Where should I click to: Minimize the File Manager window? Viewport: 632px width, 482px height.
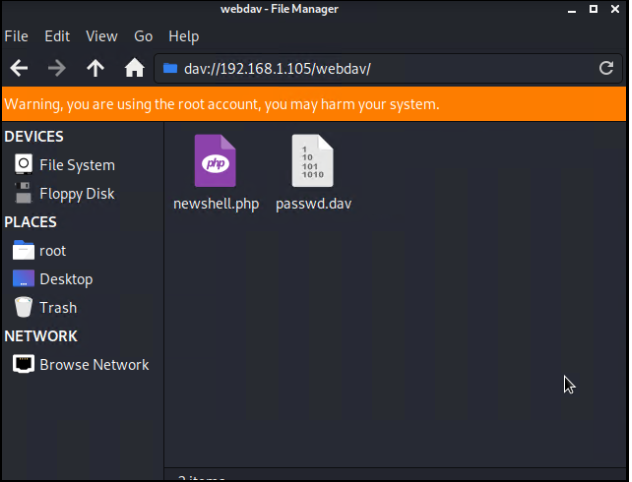tap(572, 9)
